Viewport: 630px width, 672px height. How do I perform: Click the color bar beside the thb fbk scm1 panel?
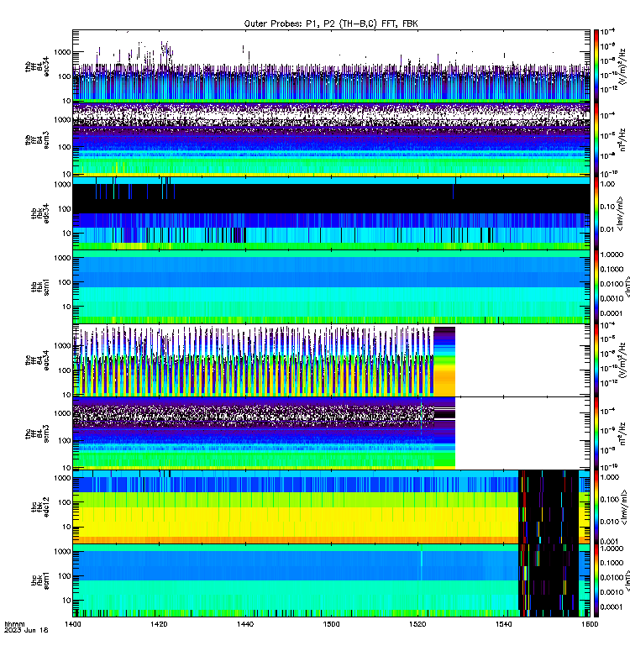[596, 286]
